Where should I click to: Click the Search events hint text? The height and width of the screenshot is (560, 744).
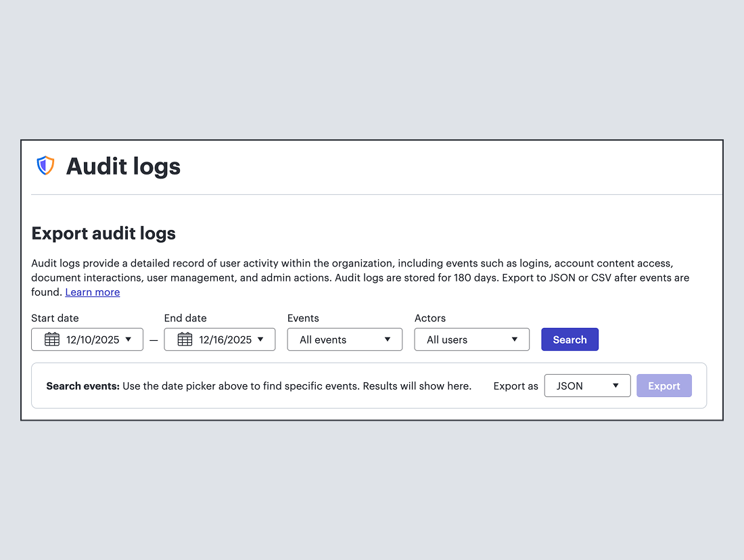(258, 386)
